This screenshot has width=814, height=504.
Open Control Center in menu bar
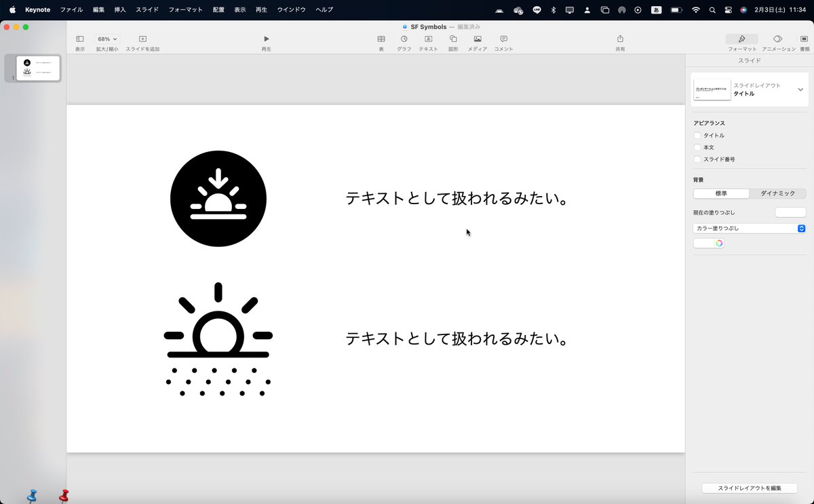coord(729,10)
